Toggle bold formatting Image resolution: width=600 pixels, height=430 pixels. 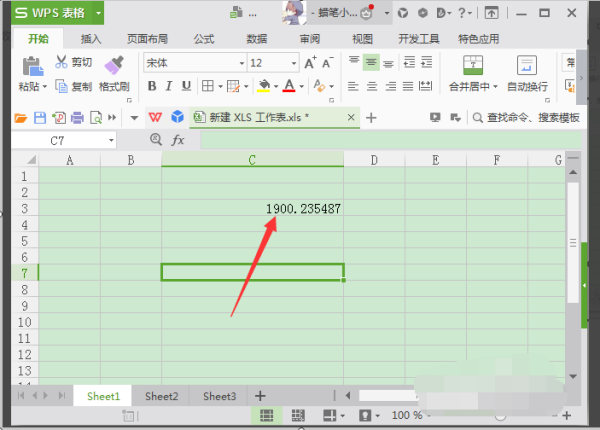coord(152,86)
